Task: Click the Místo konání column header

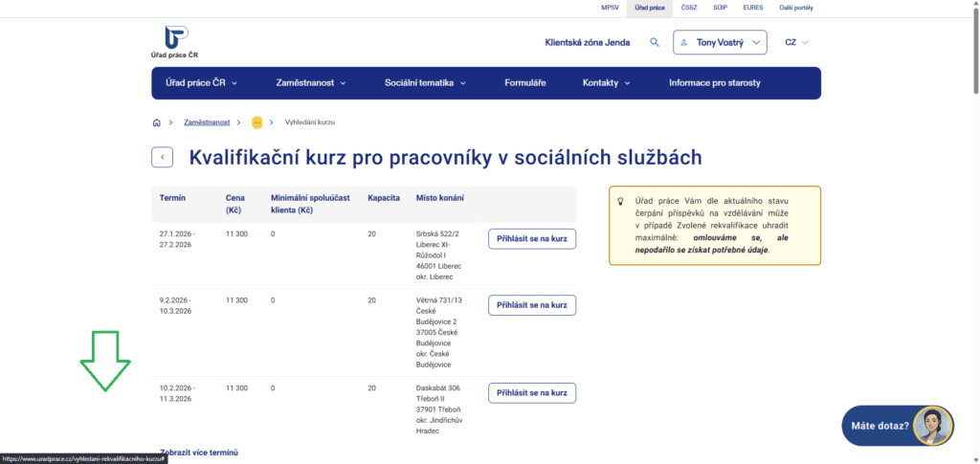Action: tap(440, 197)
